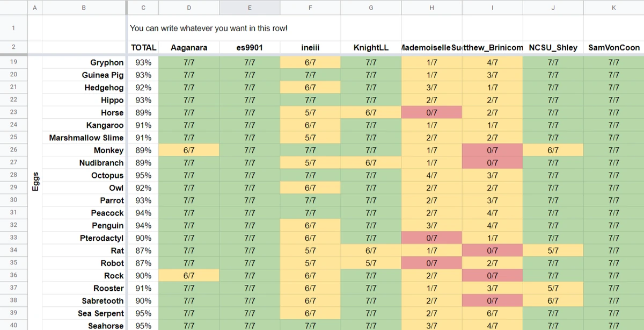This screenshot has height=330, width=644.
Task: Click the Marshmallow Slime row label
Action: click(x=86, y=138)
